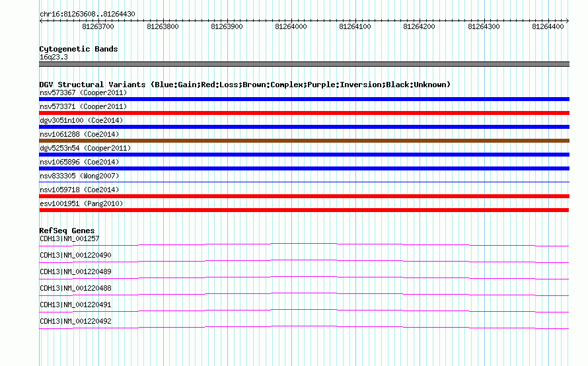Click the nsv1059718 (Coe2014) label
Screen dimensions: 588x366
[x=79, y=190]
